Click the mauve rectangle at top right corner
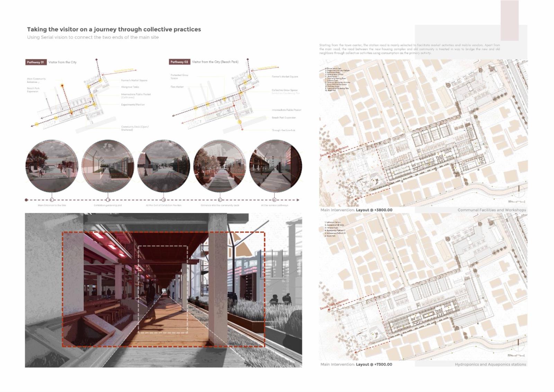The image size is (554, 392). point(509,20)
